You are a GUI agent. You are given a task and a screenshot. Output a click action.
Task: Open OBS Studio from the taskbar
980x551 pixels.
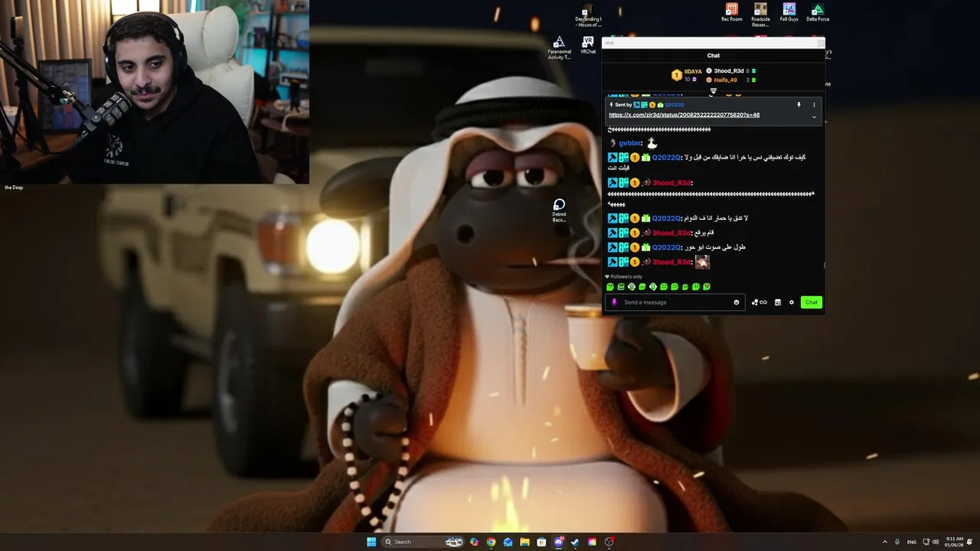coord(609,542)
